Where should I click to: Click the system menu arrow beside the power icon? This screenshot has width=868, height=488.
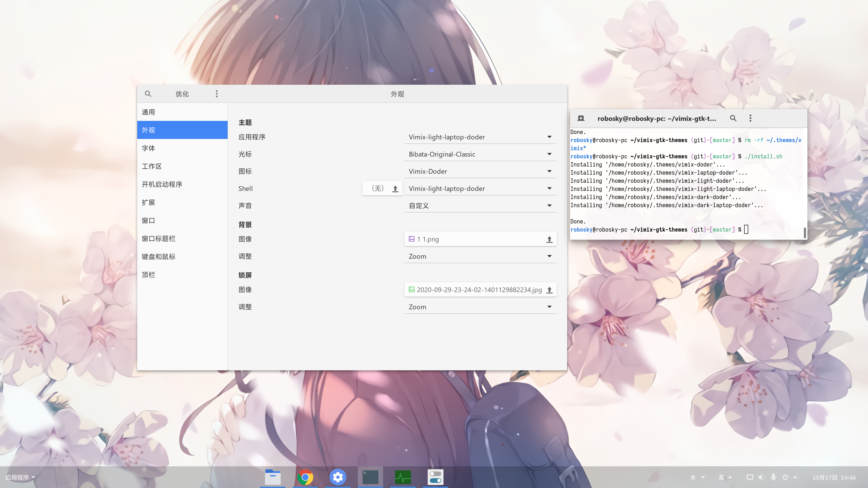point(795,477)
